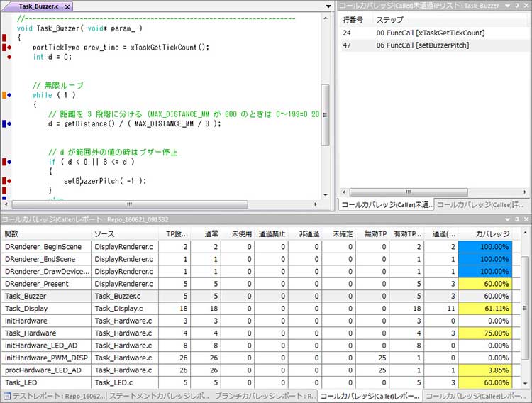Open the ブランチカバレッジレポート tab

pyautogui.click(x=265, y=396)
